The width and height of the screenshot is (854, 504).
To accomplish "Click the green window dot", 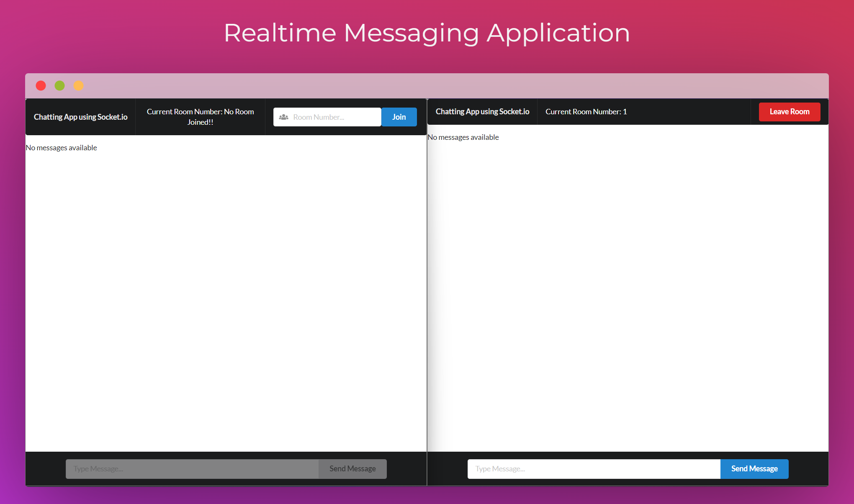I will 60,86.
